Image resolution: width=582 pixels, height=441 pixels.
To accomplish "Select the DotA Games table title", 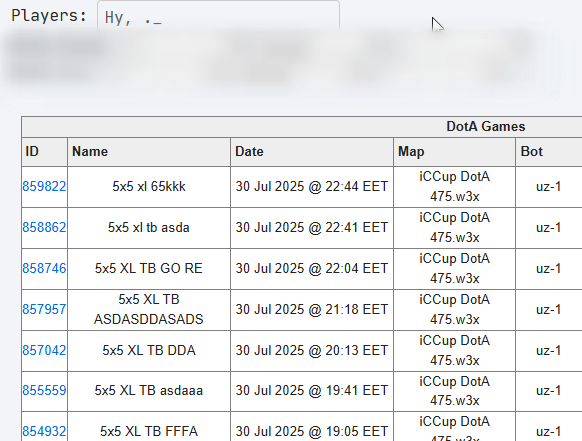I will pos(485,127).
